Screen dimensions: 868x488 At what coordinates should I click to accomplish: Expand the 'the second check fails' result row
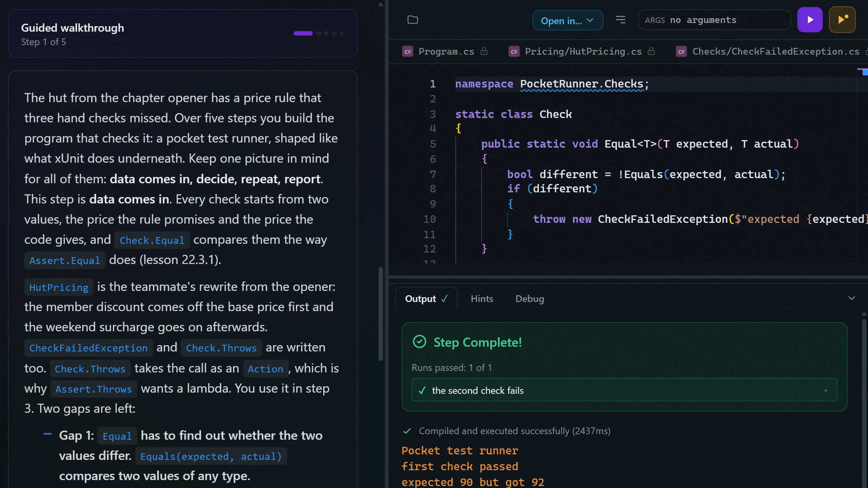click(624, 390)
